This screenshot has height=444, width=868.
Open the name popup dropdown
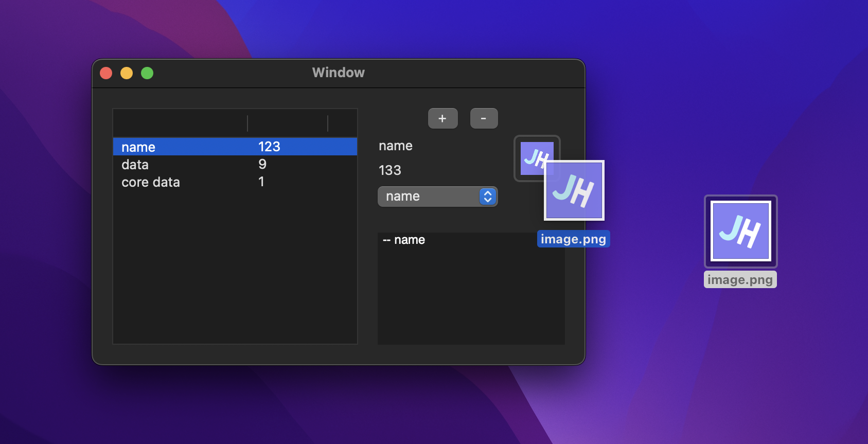(437, 197)
